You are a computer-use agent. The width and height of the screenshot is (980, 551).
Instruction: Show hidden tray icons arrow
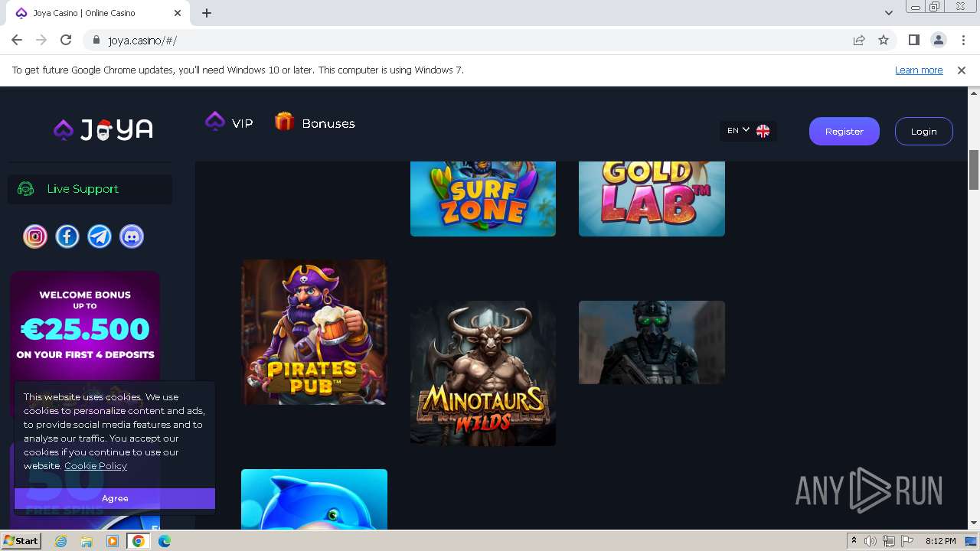coord(854,540)
